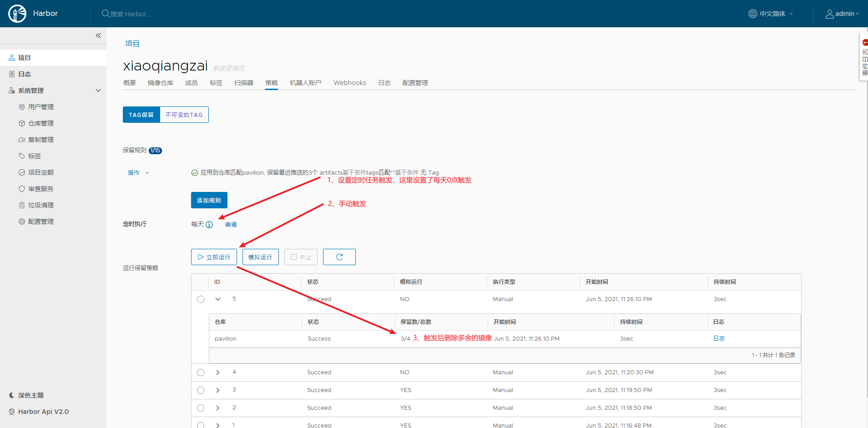Open the 操作 rule action dropdown

(138, 173)
